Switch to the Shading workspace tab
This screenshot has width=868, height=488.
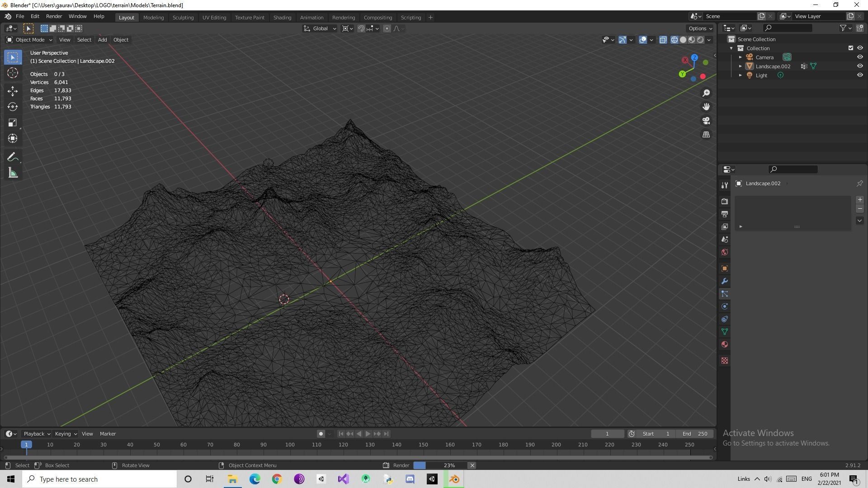click(282, 18)
